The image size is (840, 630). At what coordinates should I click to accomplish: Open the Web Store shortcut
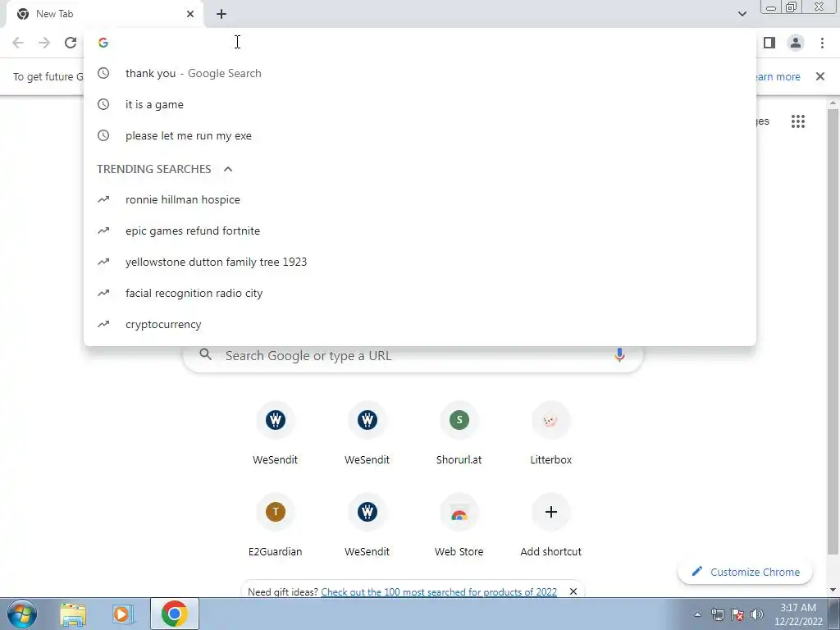coord(459,526)
